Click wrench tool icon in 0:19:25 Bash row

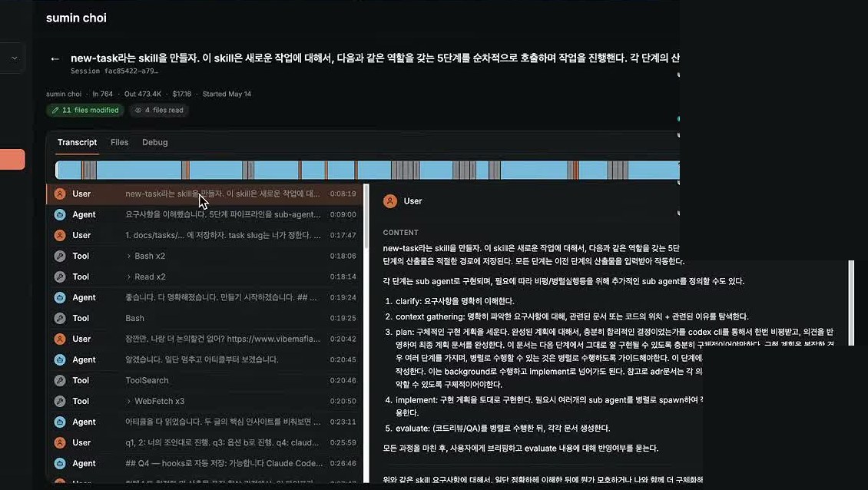click(x=60, y=319)
